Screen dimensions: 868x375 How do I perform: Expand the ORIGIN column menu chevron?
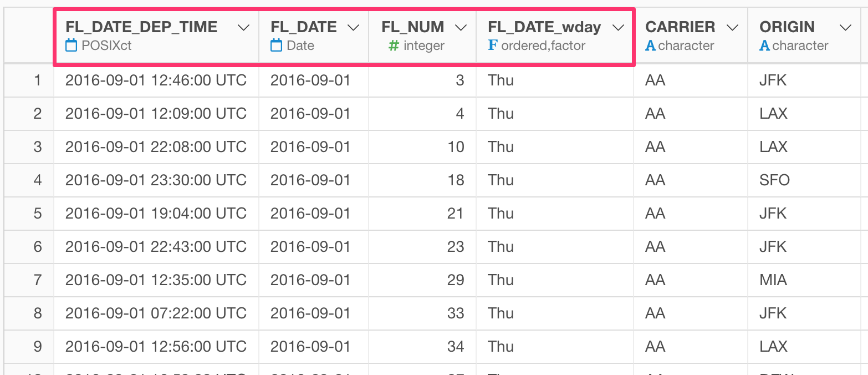[845, 28]
